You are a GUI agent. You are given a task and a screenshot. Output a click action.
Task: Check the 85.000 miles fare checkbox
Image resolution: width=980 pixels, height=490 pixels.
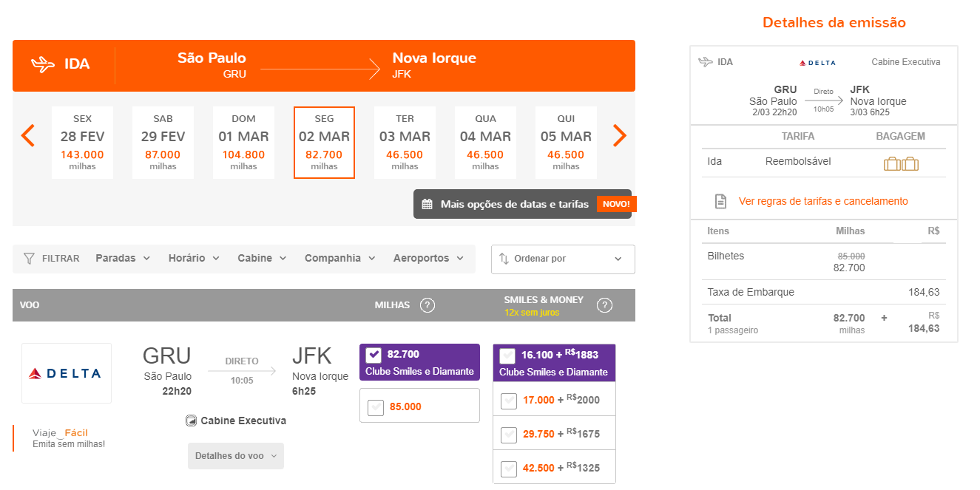376,407
